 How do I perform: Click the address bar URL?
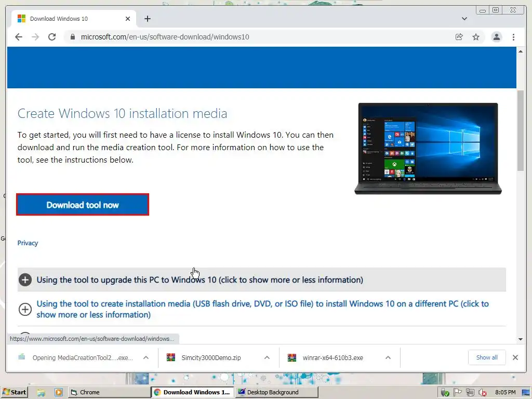[165, 37]
